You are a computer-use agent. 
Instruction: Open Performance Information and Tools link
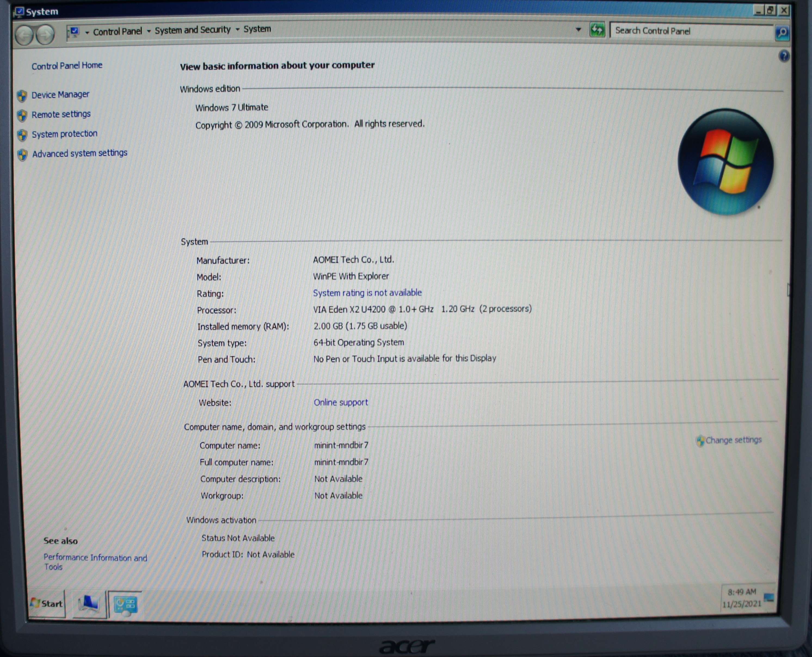(x=95, y=562)
